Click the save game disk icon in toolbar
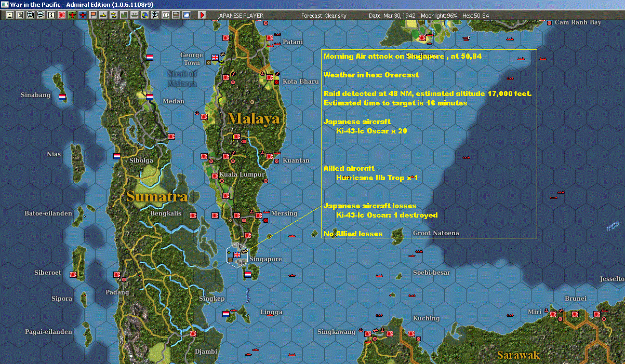This screenshot has width=625, height=364. [x=9, y=15]
